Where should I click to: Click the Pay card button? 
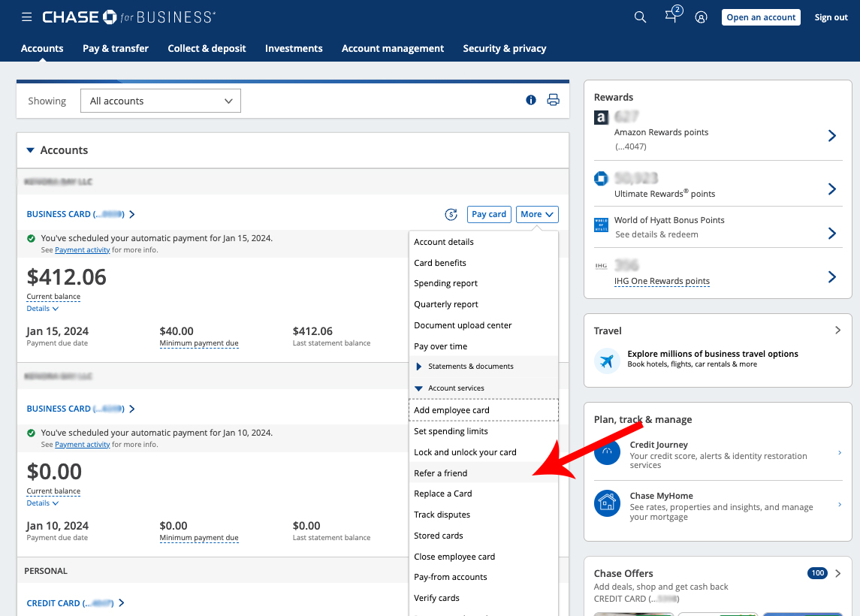pyautogui.click(x=489, y=214)
